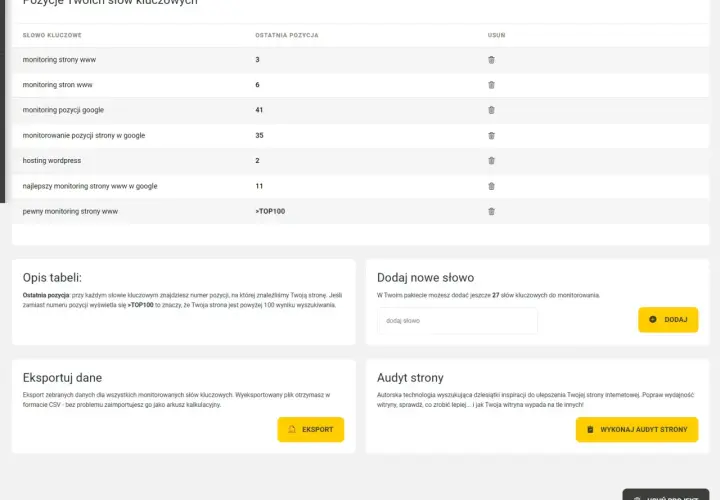Click position value '11'
The width and height of the screenshot is (720, 500).
pyautogui.click(x=259, y=186)
